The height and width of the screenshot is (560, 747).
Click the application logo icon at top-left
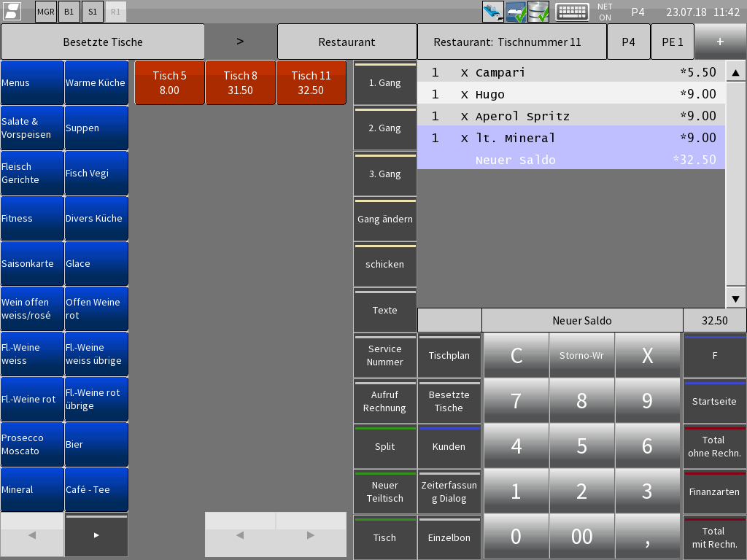[x=12, y=12]
